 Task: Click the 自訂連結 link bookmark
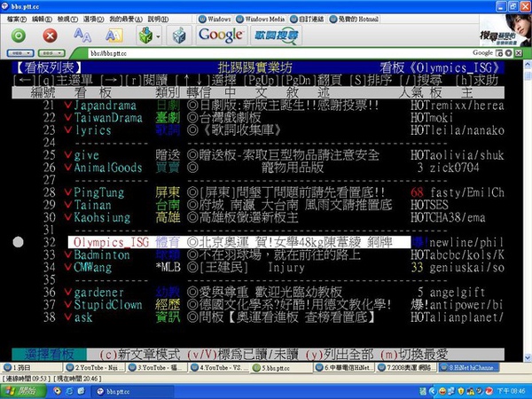tap(307, 19)
